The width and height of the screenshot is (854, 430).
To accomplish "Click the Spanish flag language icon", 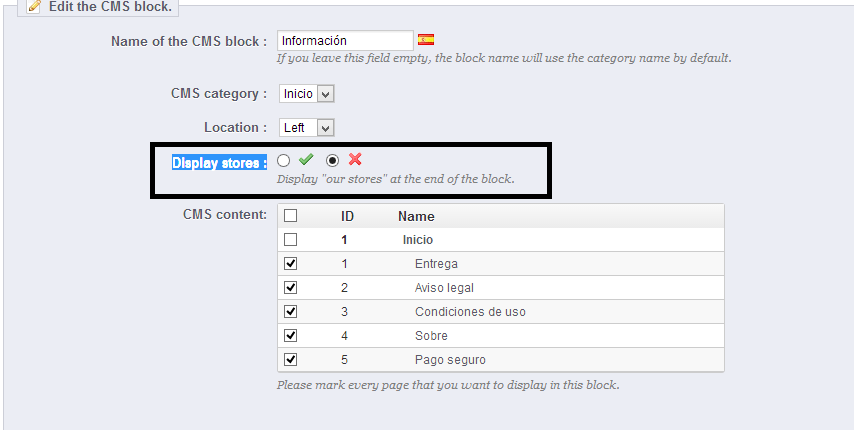I will [x=426, y=40].
